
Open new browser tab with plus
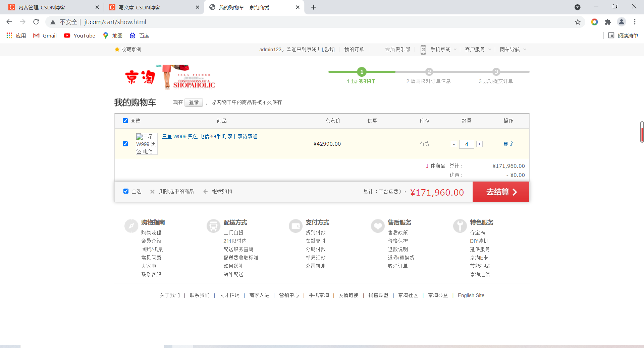pyautogui.click(x=314, y=7)
